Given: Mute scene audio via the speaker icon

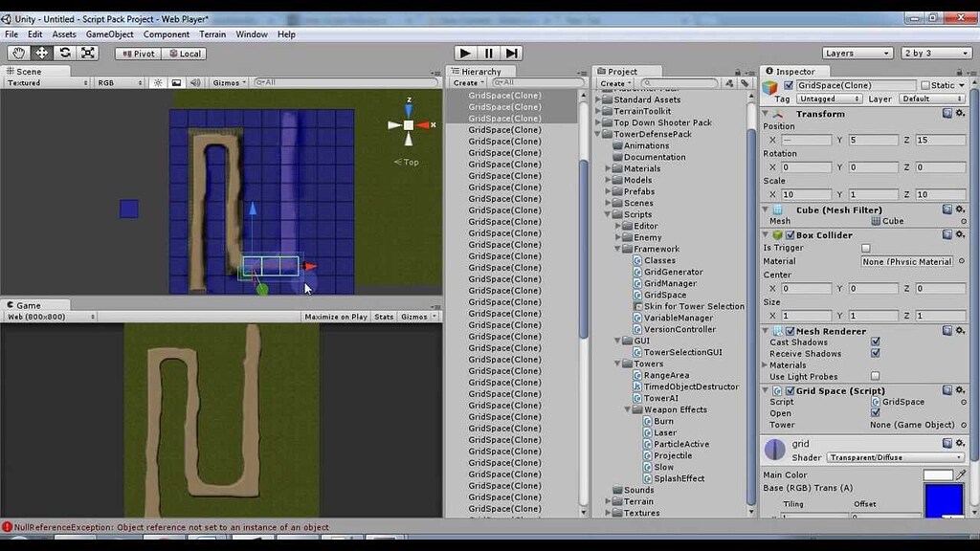Looking at the screenshot, I should pos(196,82).
